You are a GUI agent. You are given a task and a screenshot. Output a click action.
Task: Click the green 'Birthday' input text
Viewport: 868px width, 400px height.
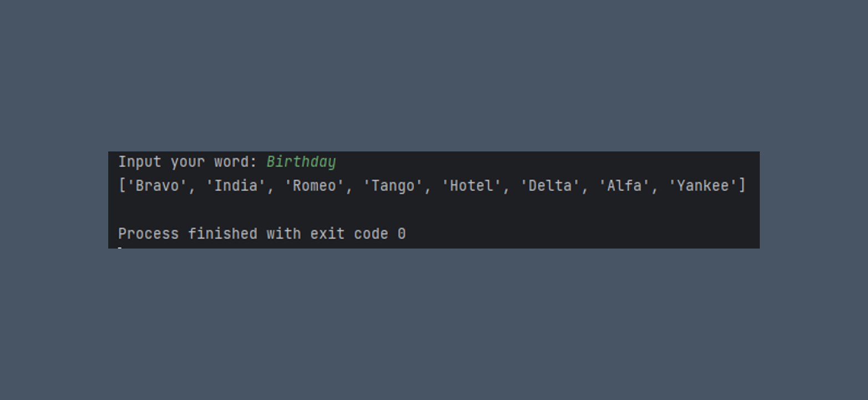click(301, 163)
